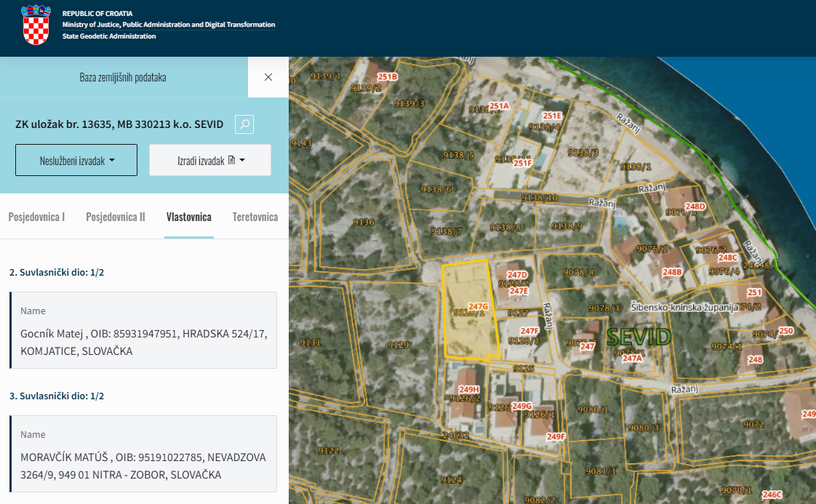
Task: Select the Vlastovnica tab
Action: pyautogui.click(x=188, y=217)
